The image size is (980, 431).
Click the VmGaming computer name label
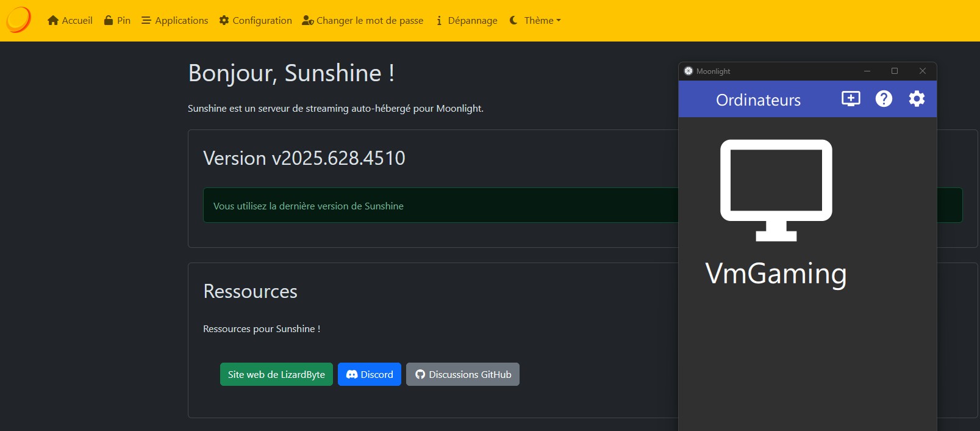[776, 273]
